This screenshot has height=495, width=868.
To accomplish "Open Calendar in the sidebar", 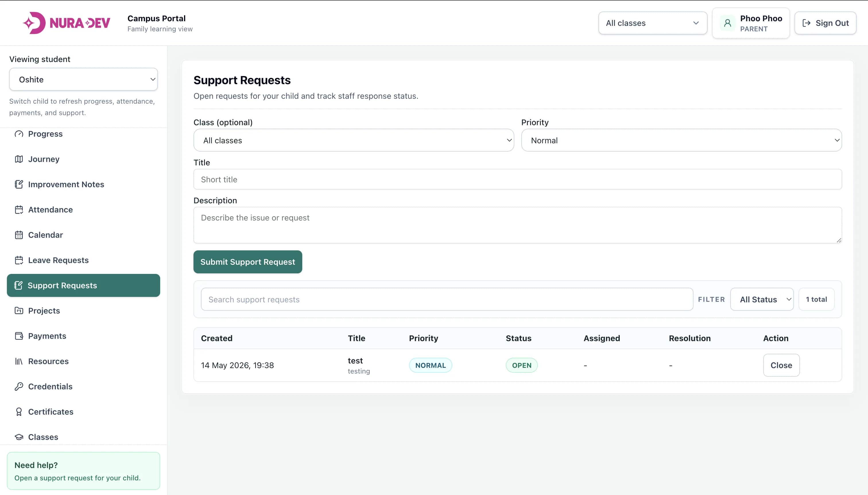I will pos(84,235).
